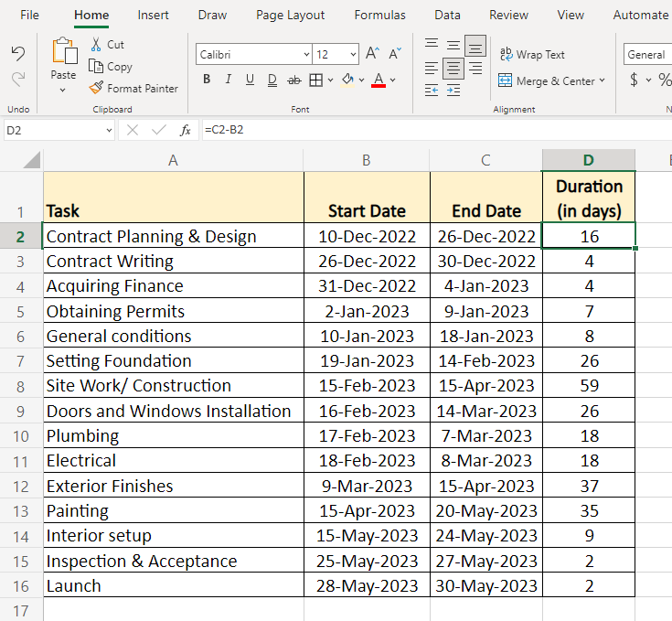672x621 pixels.
Task: Click the Paste button
Action: point(63,57)
